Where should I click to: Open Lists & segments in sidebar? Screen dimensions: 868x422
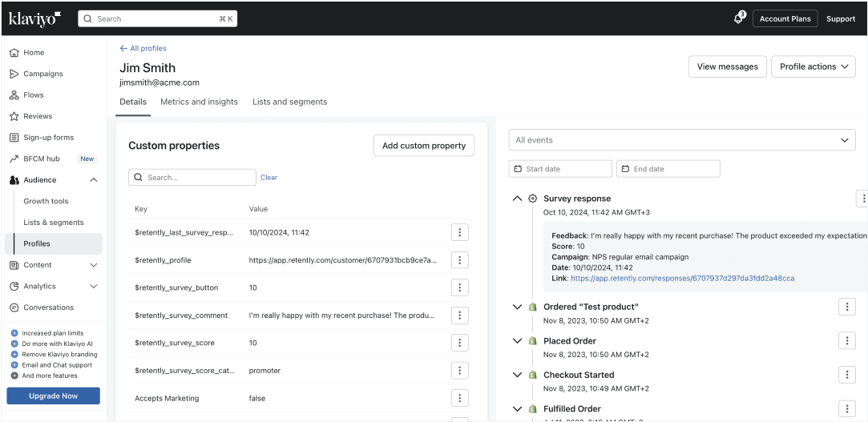54,223
